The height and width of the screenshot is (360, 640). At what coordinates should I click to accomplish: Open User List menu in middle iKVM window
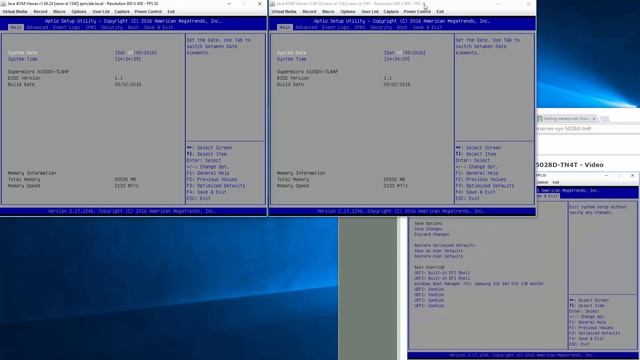click(370, 11)
